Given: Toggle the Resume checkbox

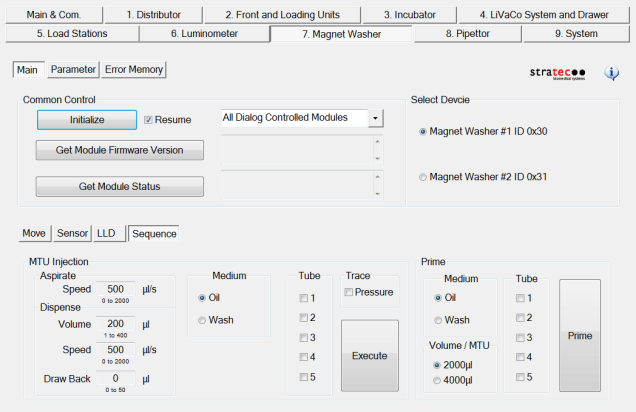Looking at the screenshot, I should click(x=149, y=120).
